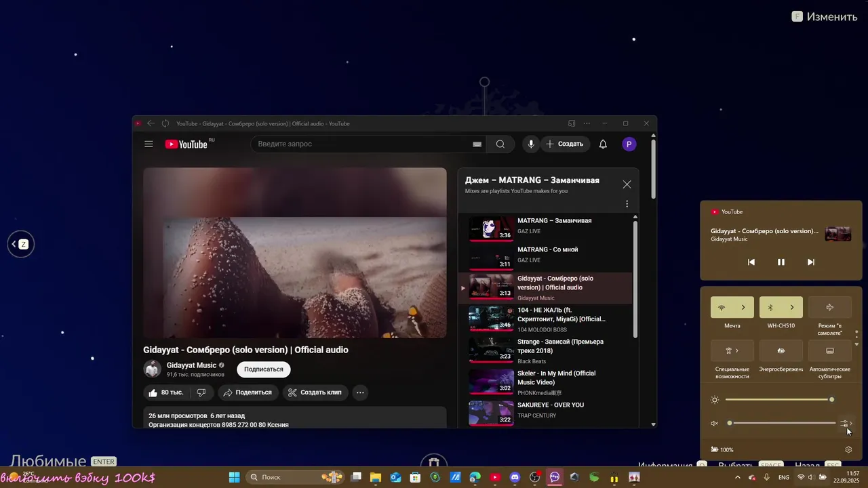Expand Специальные возможности accessibility options
The height and width of the screenshot is (488, 868).
pyautogui.click(x=732, y=350)
